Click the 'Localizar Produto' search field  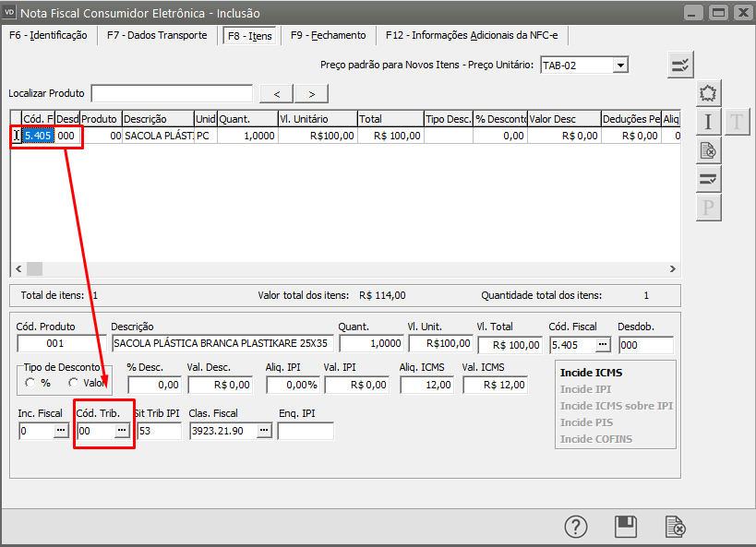pyautogui.click(x=172, y=93)
